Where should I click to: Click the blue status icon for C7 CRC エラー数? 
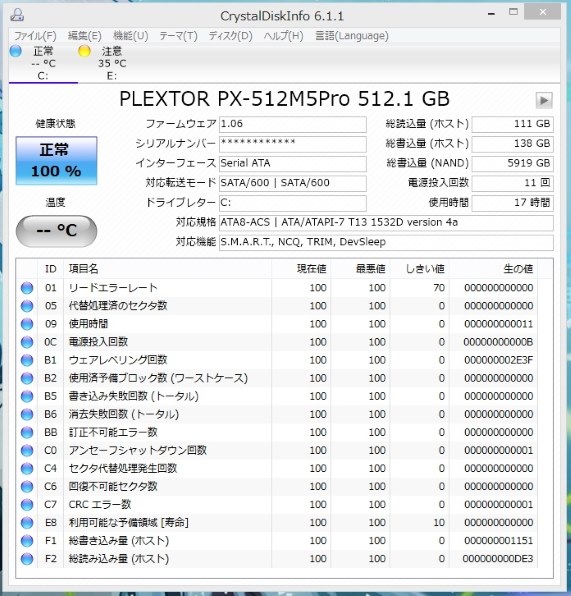(27, 504)
